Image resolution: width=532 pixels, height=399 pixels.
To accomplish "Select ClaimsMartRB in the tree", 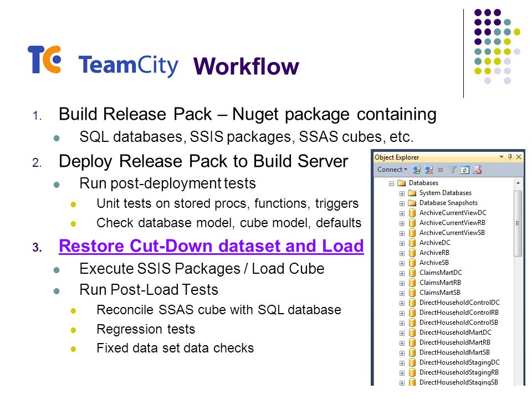I will pyautogui.click(x=440, y=282).
